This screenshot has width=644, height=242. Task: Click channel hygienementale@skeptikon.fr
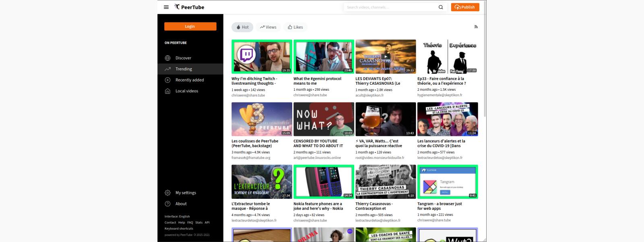(440, 95)
